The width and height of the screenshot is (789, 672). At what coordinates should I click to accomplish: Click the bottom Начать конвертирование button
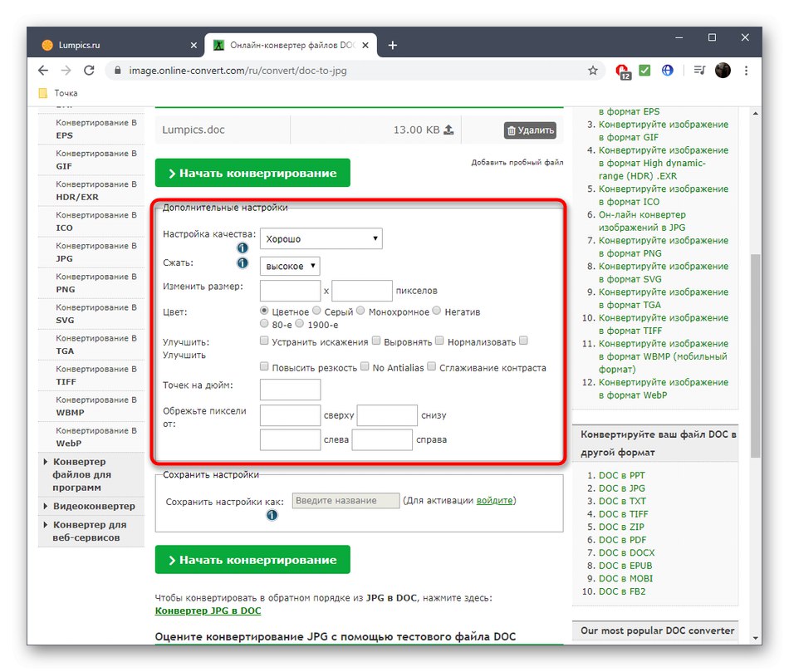(x=252, y=560)
